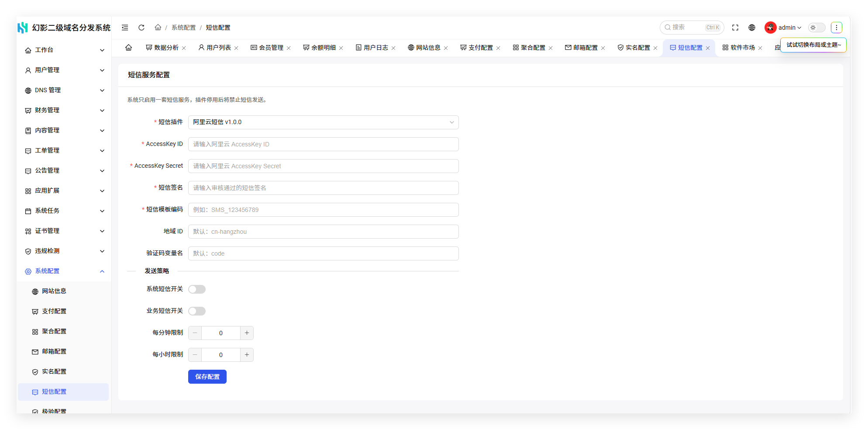The height and width of the screenshot is (430, 868).
Task: Expand the 财务管理 sidebar menu
Action: pyautogui.click(x=65, y=111)
